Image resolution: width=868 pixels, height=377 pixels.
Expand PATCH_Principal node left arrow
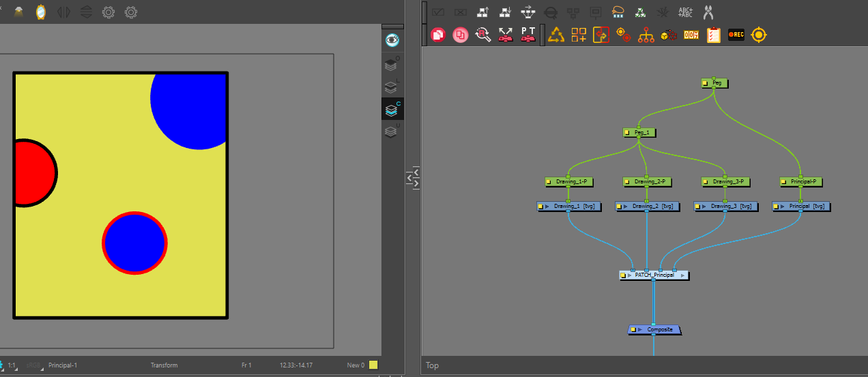tap(630, 275)
